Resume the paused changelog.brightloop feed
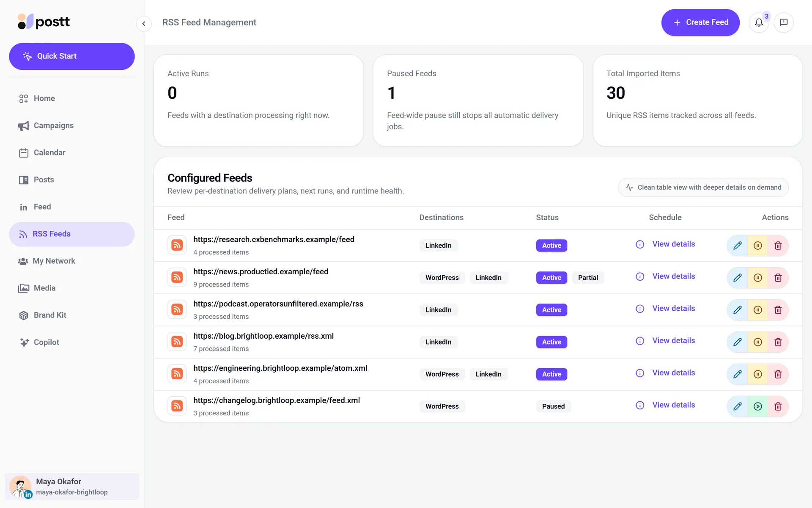 757,406
